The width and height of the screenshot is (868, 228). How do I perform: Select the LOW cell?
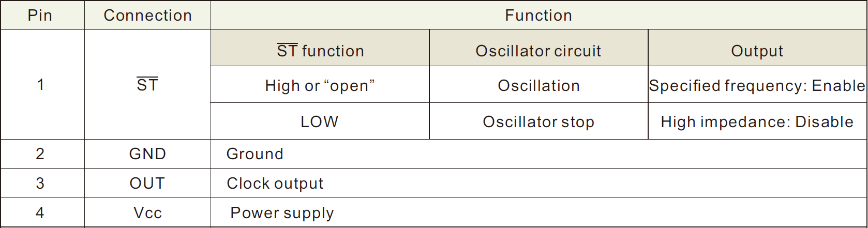click(320, 121)
